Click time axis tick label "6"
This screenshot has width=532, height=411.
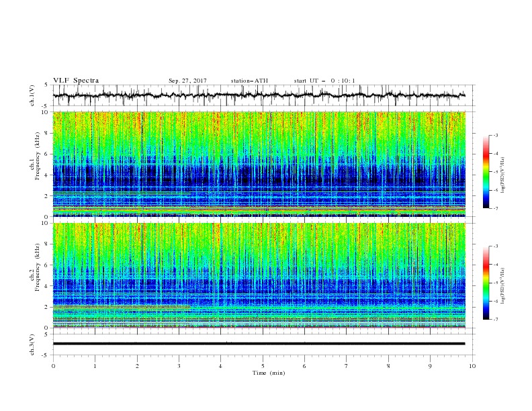point(304,366)
